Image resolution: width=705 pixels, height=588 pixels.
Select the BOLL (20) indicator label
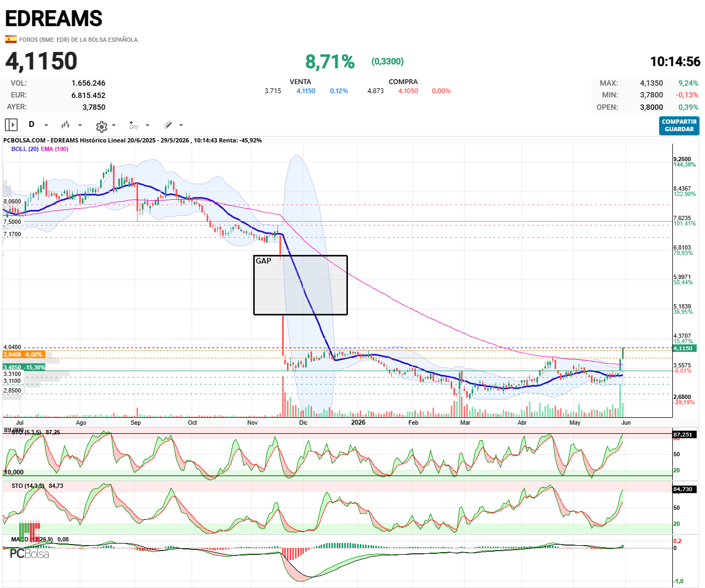25,149
